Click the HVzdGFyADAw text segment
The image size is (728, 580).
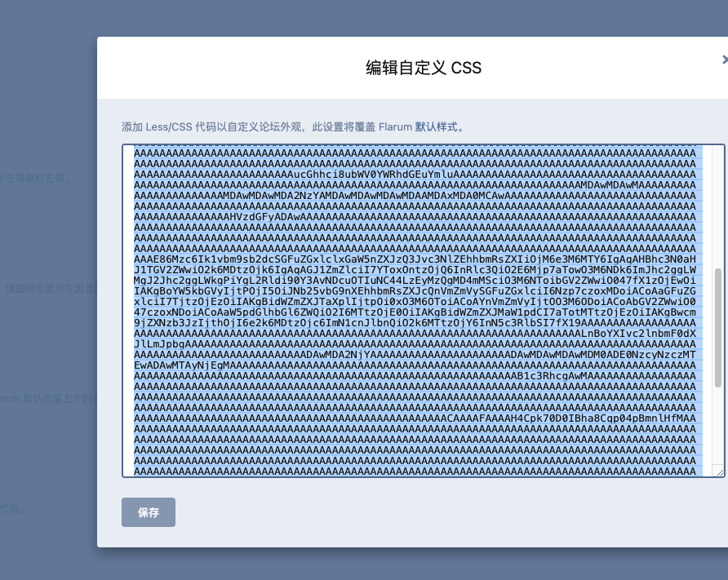click(x=264, y=217)
